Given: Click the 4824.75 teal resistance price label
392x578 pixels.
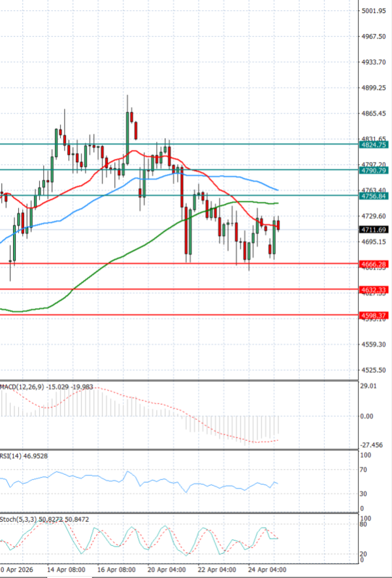Looking at the screenshot, I should click(374, 145).
